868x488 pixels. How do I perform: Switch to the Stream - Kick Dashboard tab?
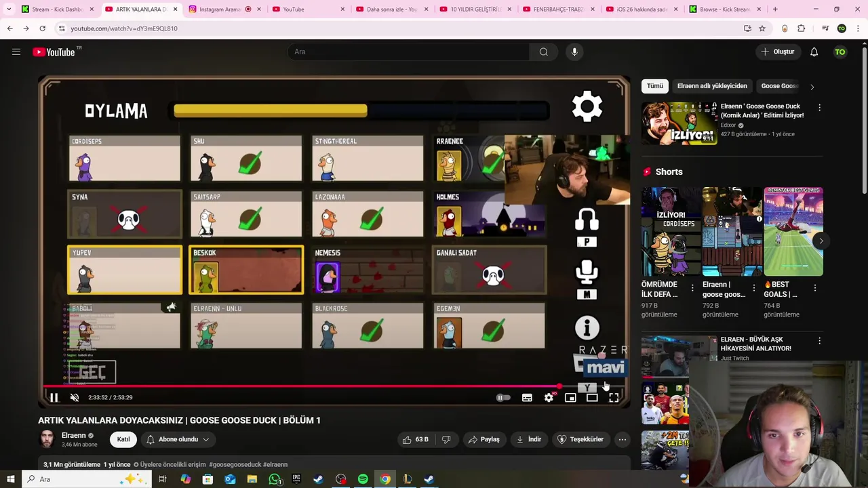click(x=58, y=9)
